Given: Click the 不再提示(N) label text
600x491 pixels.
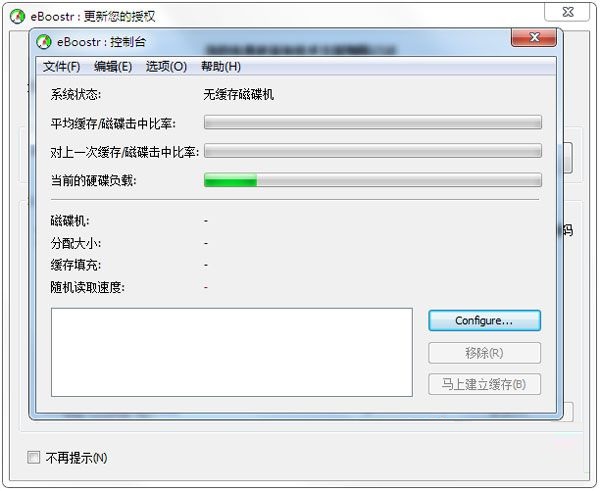Looking at the screenshot, I should [x=76, y=457].
